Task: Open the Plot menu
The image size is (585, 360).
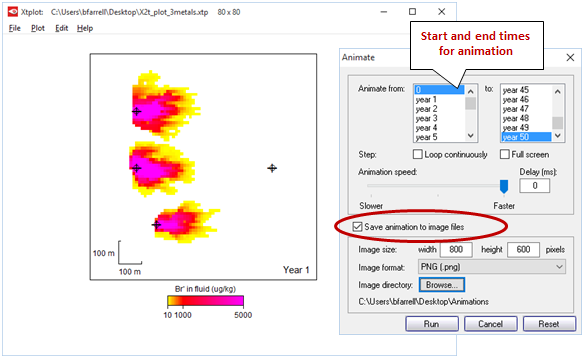Action: pos(38,28)
